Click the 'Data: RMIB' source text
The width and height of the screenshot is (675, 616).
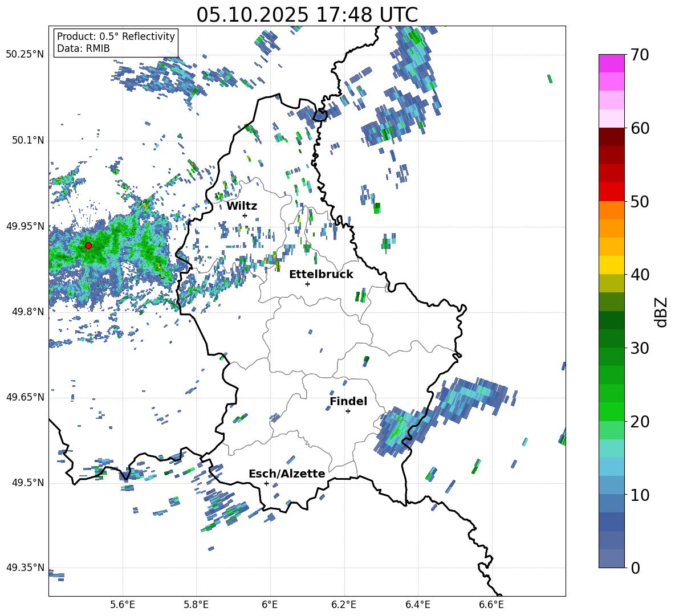coord(83,48)
